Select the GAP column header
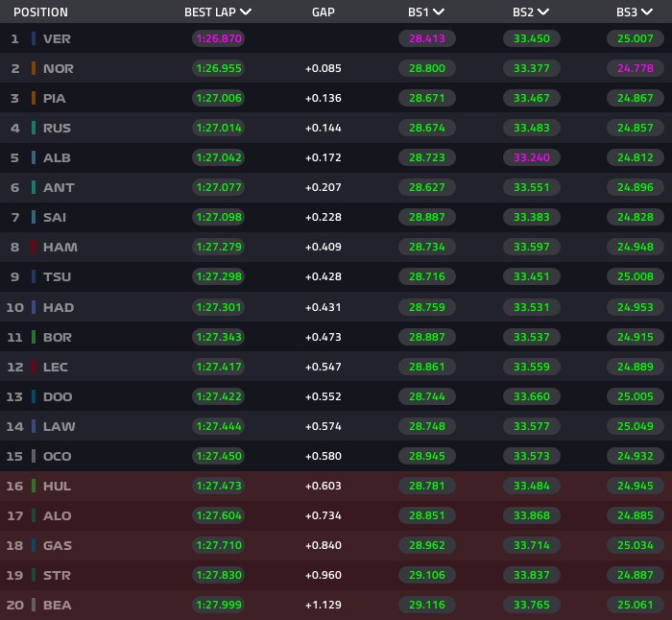Screen dimensions: 672x620 point(324,12)
